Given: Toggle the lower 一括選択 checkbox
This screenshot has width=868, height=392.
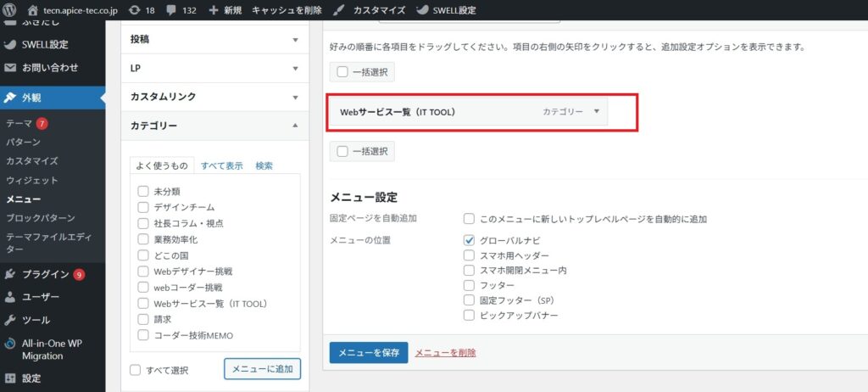Looking at the screenshot, I should click(x=342, y=151).
